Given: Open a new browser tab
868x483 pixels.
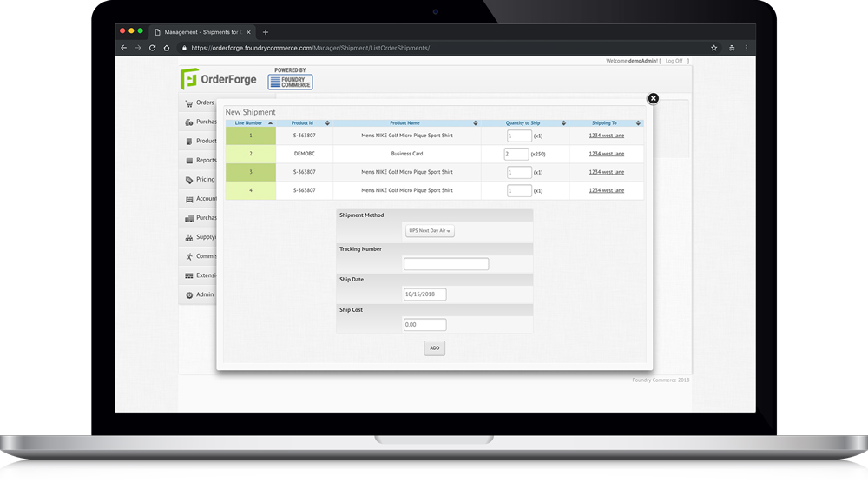Looking at the screenshot, I should (x=266, y=32).
